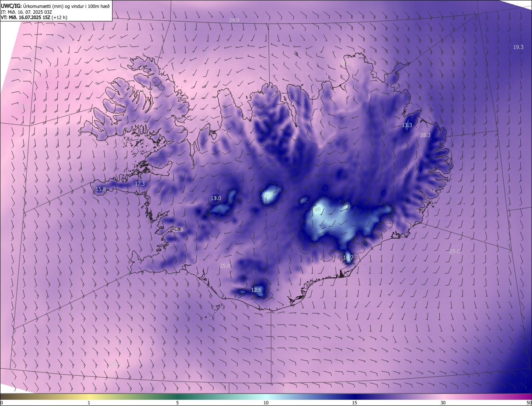This screenshot has height=406, width=532.
Task: Click the 24.9 value on the map
Action: [234, 20]
